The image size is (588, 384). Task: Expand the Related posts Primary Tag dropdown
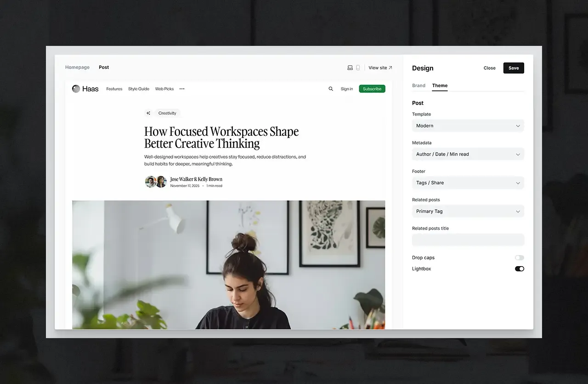tap(468, 211)
